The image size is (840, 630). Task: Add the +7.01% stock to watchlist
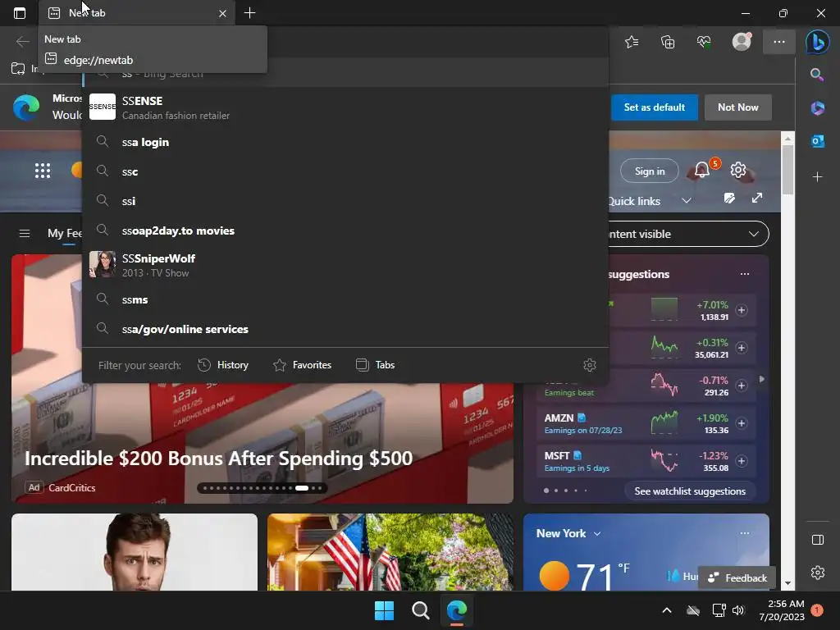point(742,310)
